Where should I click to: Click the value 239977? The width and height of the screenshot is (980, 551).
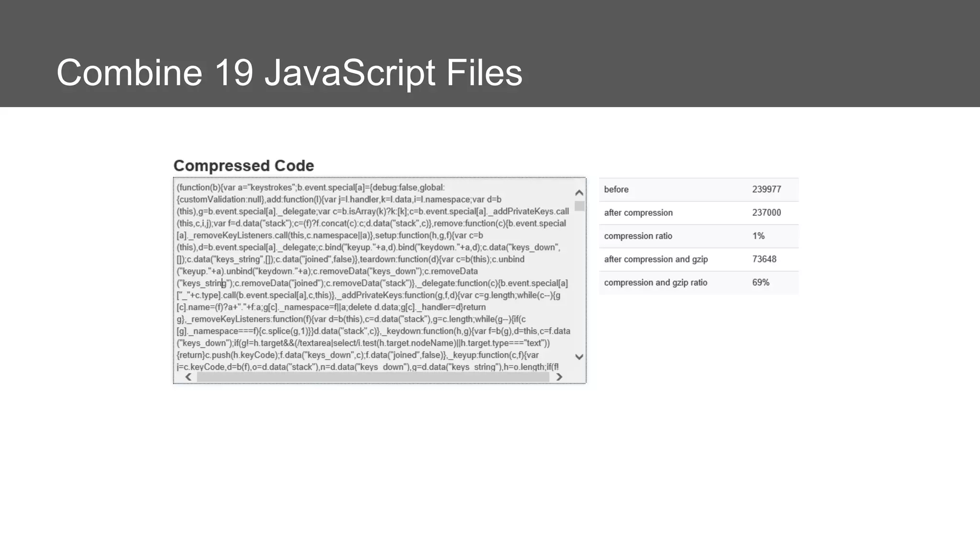point(767,189)
